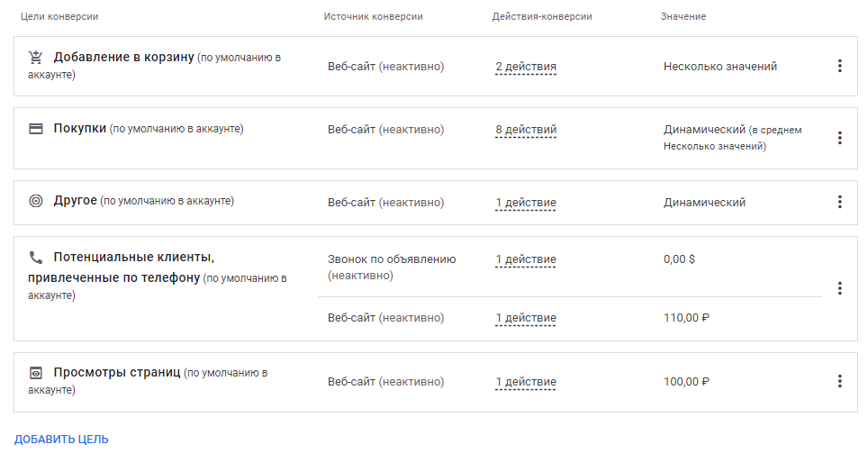This screenshot has width=868, height=463.
Task: Open the '2 действия' link for Добавление в корзину
Action: [526, 67]
